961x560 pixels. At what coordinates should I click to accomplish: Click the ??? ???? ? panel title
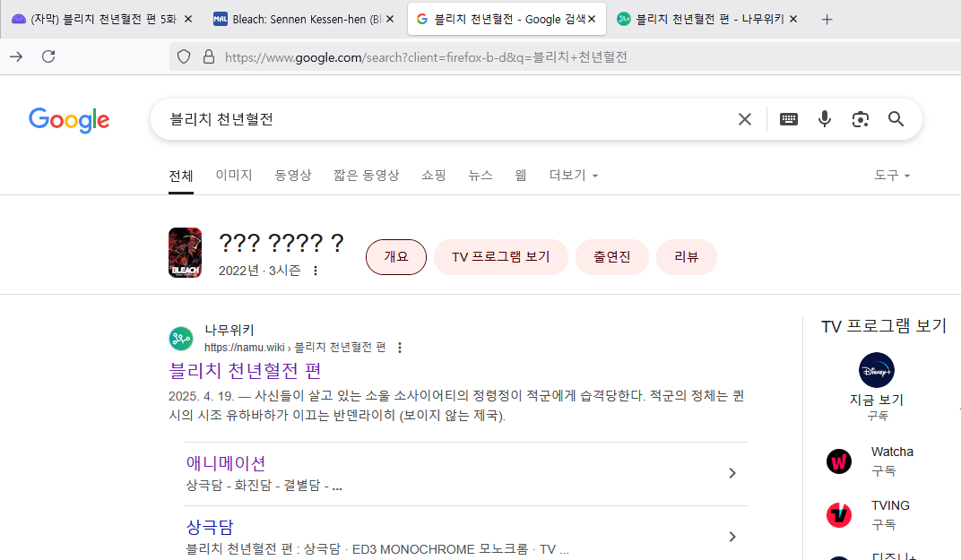pyautogui.click(x=281, y=244)
